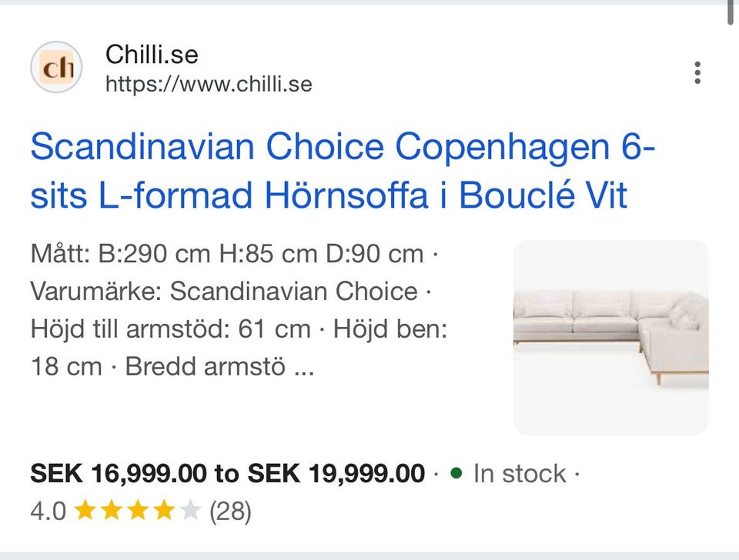Click the https://www.chilli.se URL text
The image size is (739, 560).
click(209, 84)
